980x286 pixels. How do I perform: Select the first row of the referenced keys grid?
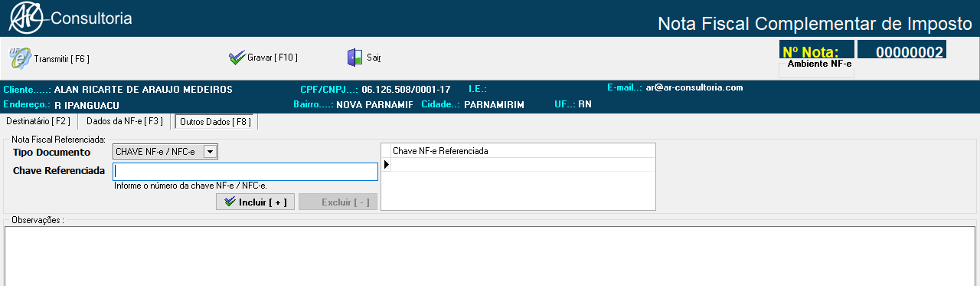(x=522, y=164)
